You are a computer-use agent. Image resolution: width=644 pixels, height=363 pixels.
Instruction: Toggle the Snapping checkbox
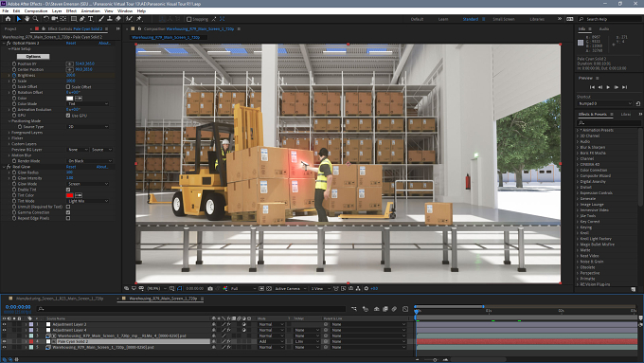tap(188, 19)
